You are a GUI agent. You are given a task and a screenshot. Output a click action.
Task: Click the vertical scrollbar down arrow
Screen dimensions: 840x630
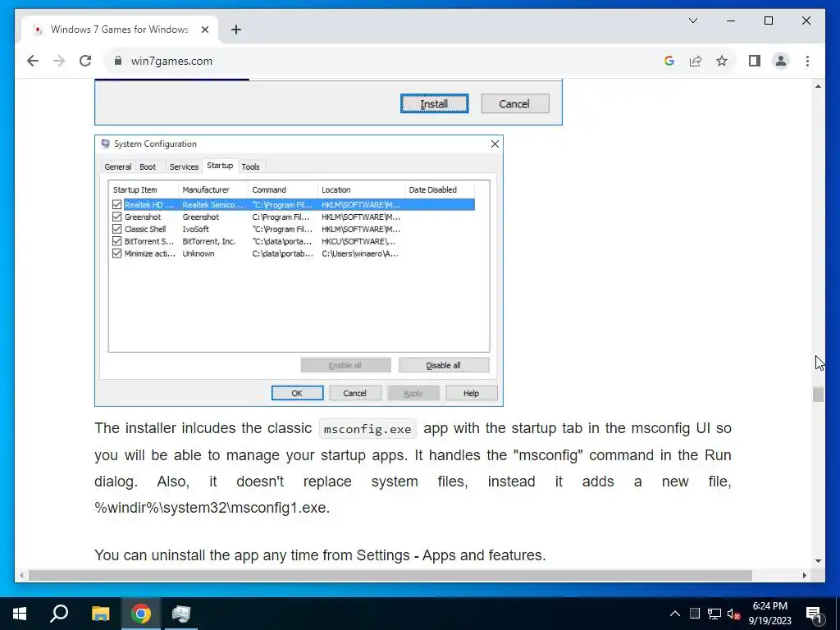(818, 561)
